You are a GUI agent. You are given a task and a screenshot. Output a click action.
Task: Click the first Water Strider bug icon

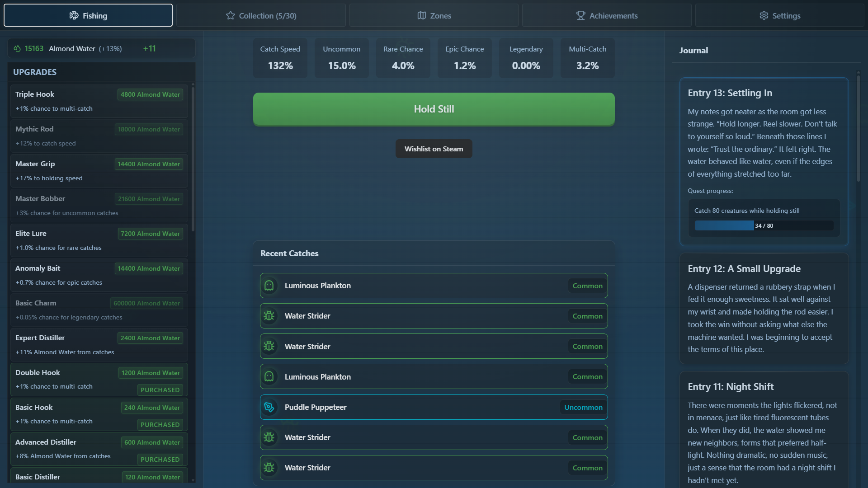click(x=269, y=316)
